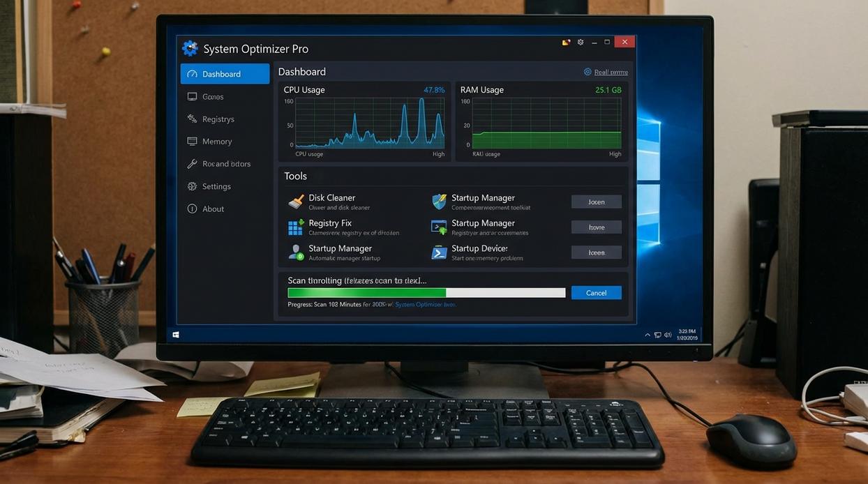
Task: Click the wrench icon next to Registrys
Action: click(x=191, y=119)
